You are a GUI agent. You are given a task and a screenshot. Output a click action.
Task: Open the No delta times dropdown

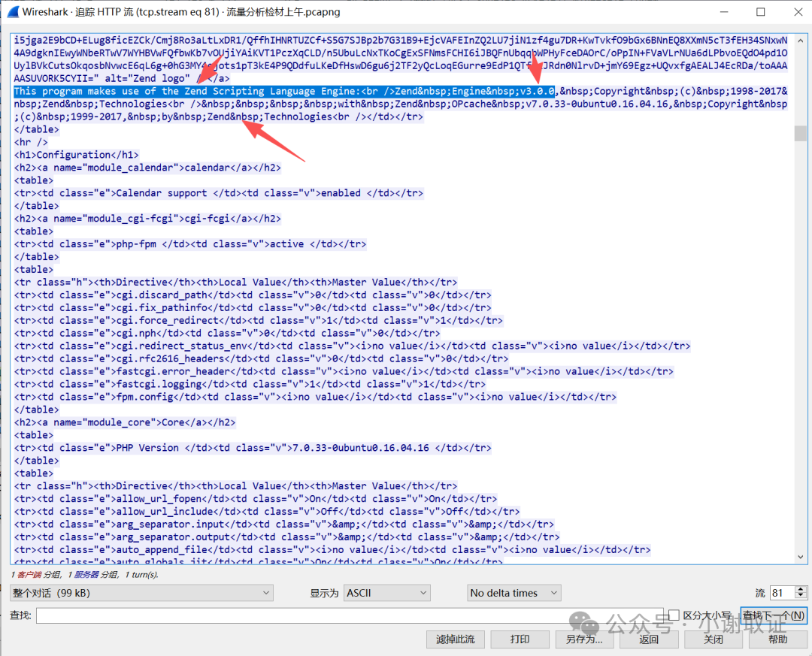pos(514,593)
